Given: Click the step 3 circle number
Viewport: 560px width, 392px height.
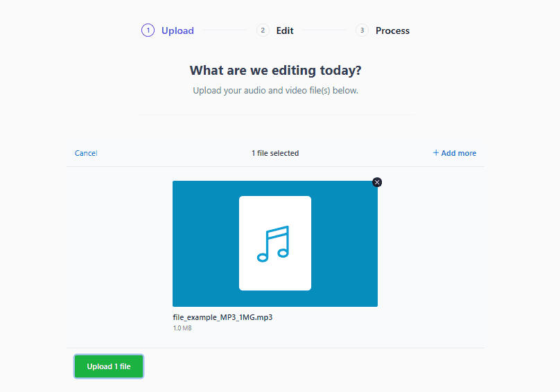Looking at the screenshot, I should 362,30.
